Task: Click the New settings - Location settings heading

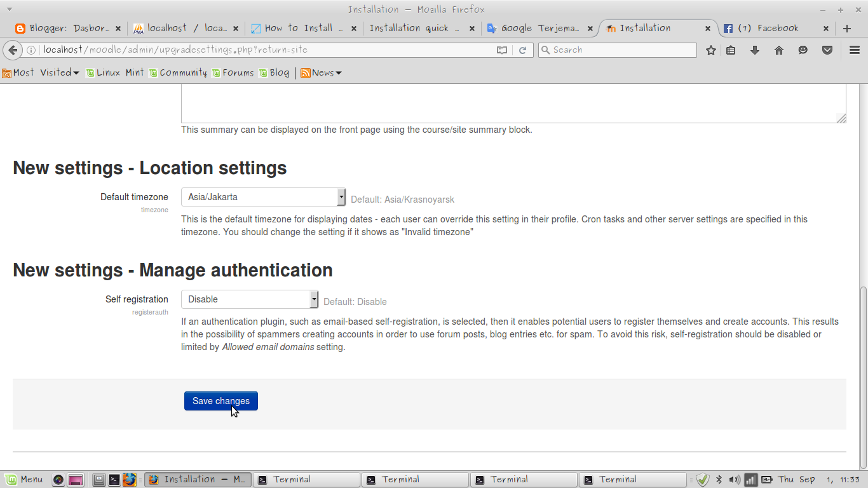Action: (x=150, y=168)
